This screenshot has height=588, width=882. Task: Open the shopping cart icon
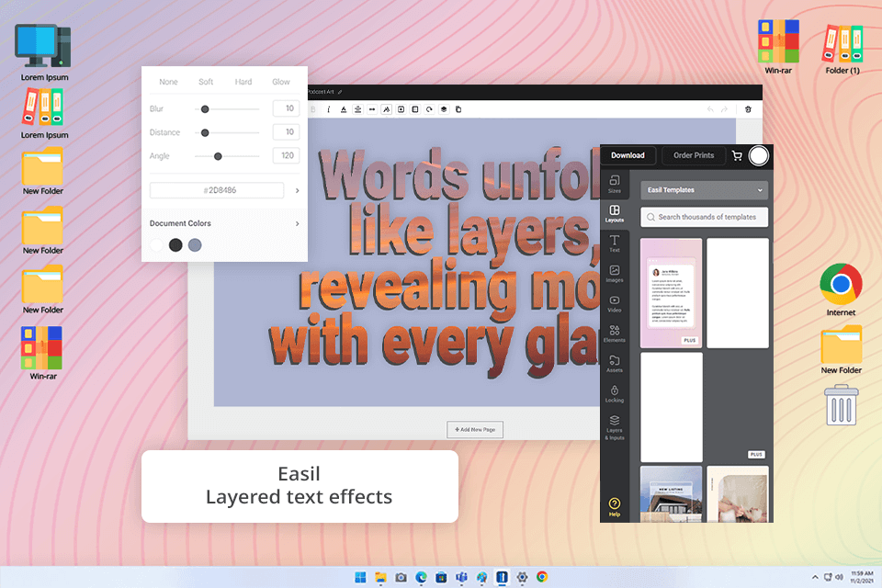coord(737,156)
